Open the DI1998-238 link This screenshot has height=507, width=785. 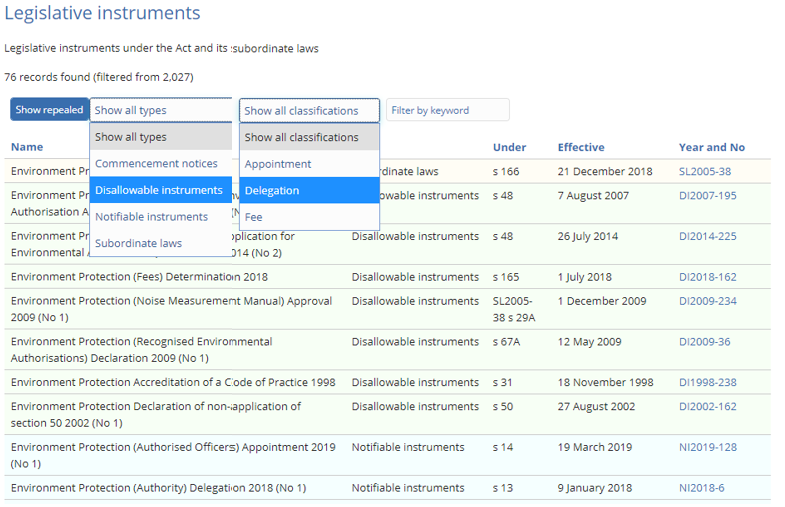[707, 382]
